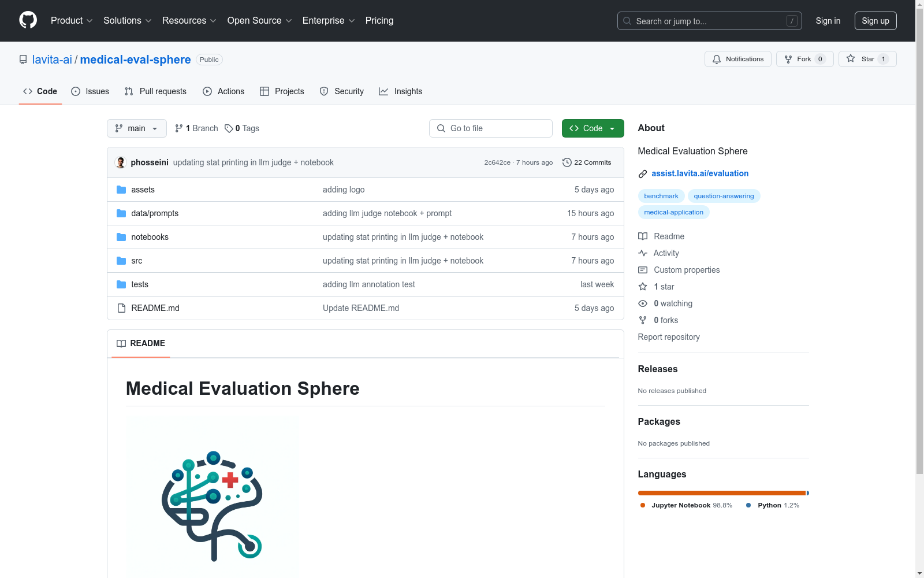924x578 pixels.
Task: Click the phosseini avatar image
Action: pos(121,162)
